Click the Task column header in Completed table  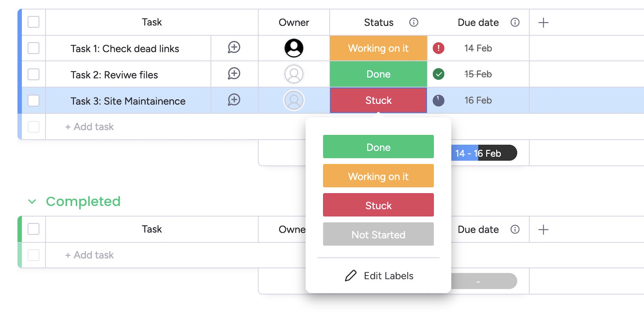[152, 229]
